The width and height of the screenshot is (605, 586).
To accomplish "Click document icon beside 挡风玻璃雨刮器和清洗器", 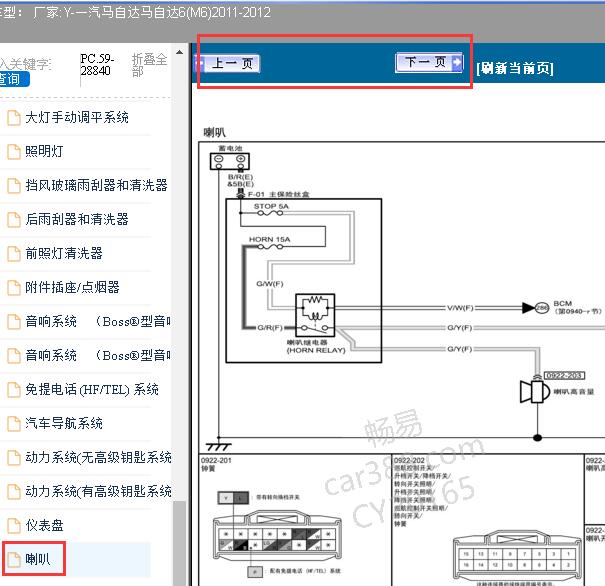I will [x=14, y=186].
